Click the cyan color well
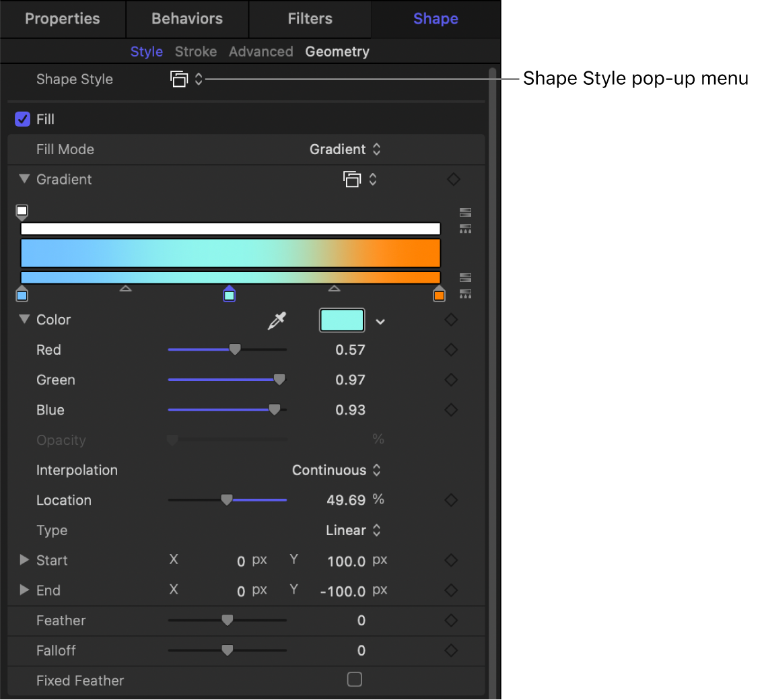Image resolution: width=766 pixels, height=700 pixels. (342, 320)
